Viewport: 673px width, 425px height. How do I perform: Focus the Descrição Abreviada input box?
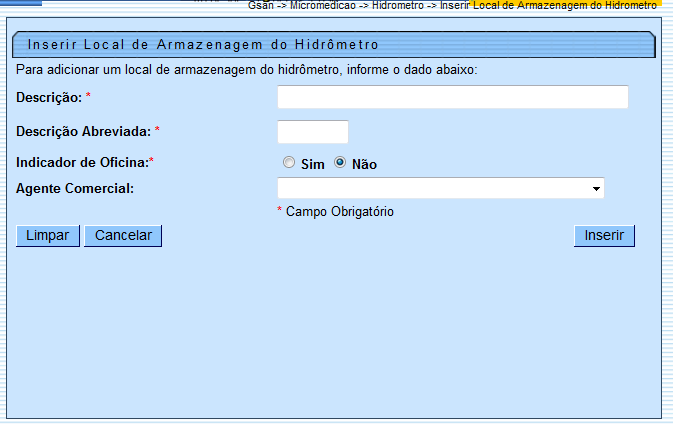[x=312, y=132]
